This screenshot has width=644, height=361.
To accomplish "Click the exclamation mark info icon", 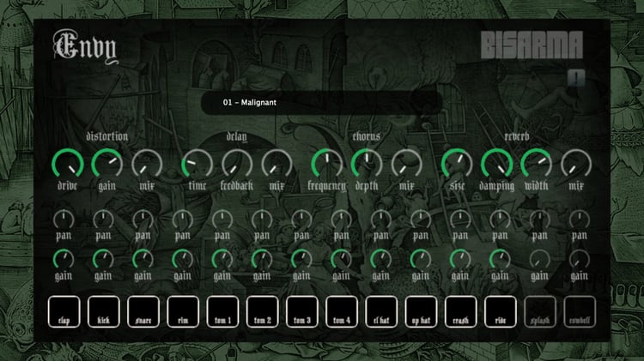I will (576, 78).
